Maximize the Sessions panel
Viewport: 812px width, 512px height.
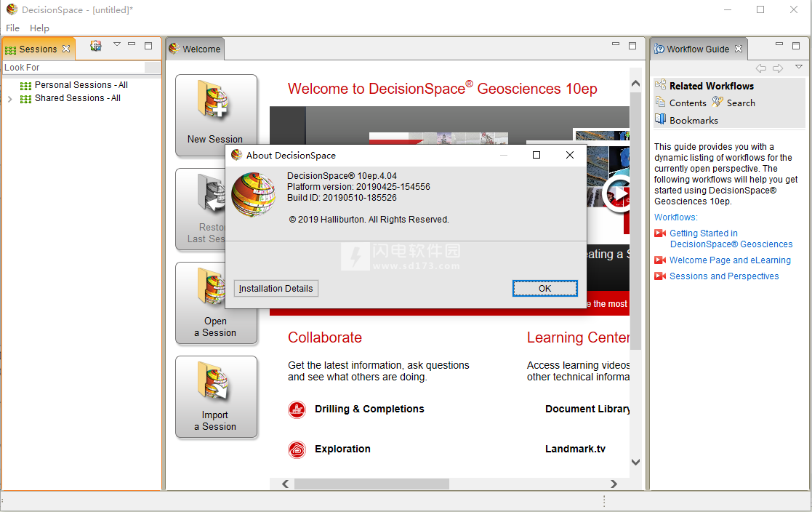coord(148,46)
